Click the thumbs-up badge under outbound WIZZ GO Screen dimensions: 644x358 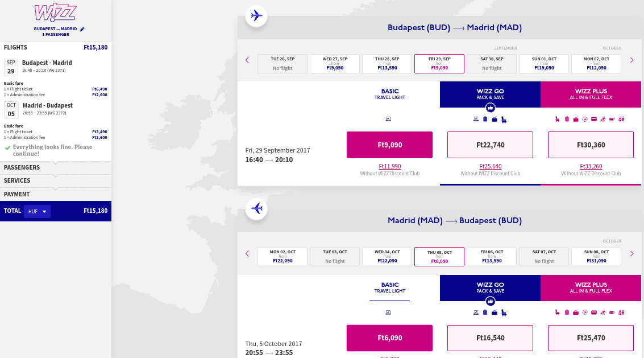click(x=490, y=108)
